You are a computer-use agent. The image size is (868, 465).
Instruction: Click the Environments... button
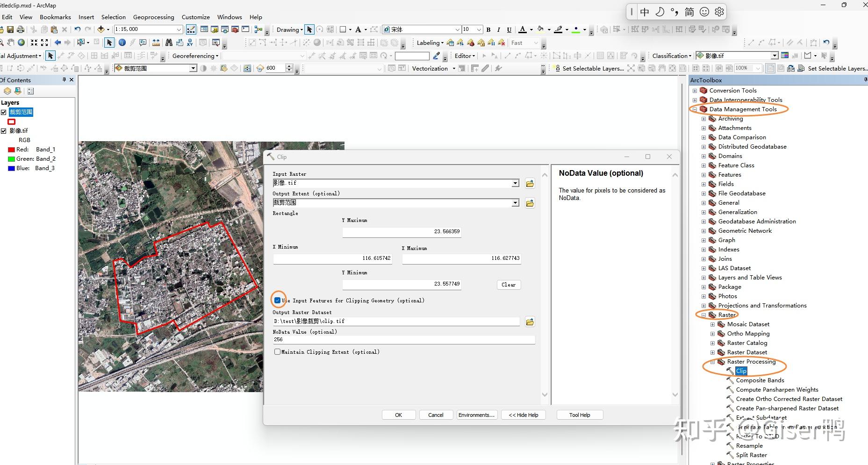[x=476, y=415]
